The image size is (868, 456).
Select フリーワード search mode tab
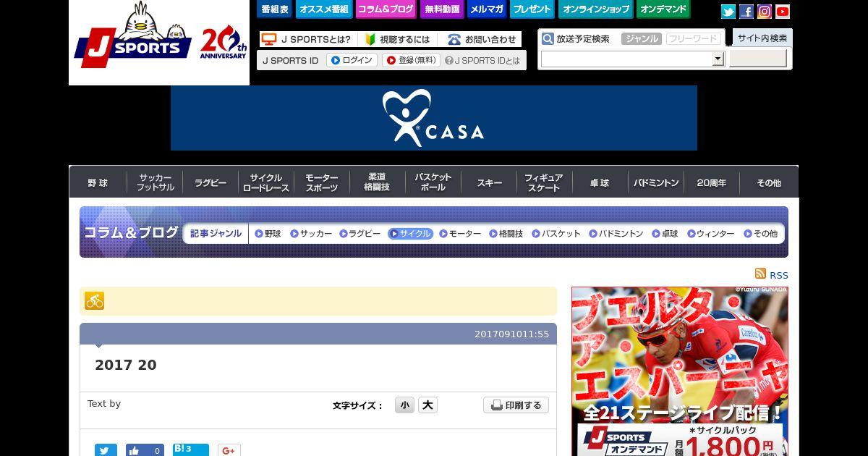(692, 39)
